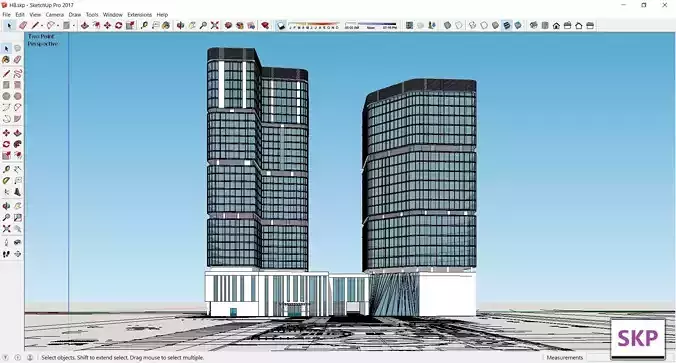Activate the Follow Me tool
The width and height of the screenshot is (676, 363).
pyautogui.click(x=17, y=144)
